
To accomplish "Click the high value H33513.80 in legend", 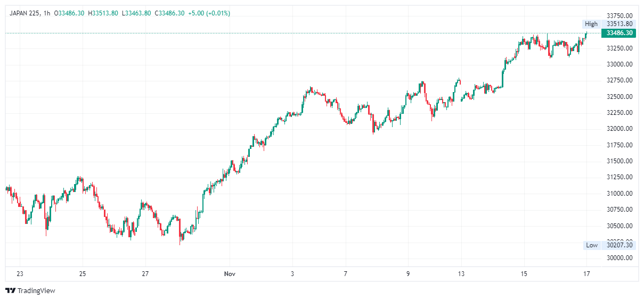I will point(103,13).
